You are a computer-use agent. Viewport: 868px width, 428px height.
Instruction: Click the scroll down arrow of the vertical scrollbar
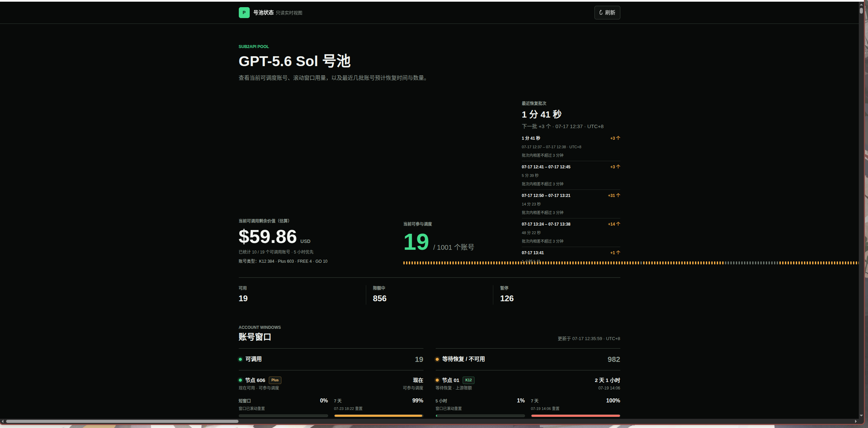[x=861, y=416]
